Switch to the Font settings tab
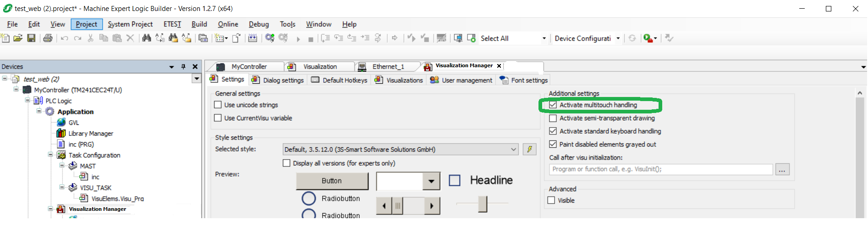Viewport: 868px width, 236px height. (523, 80)
